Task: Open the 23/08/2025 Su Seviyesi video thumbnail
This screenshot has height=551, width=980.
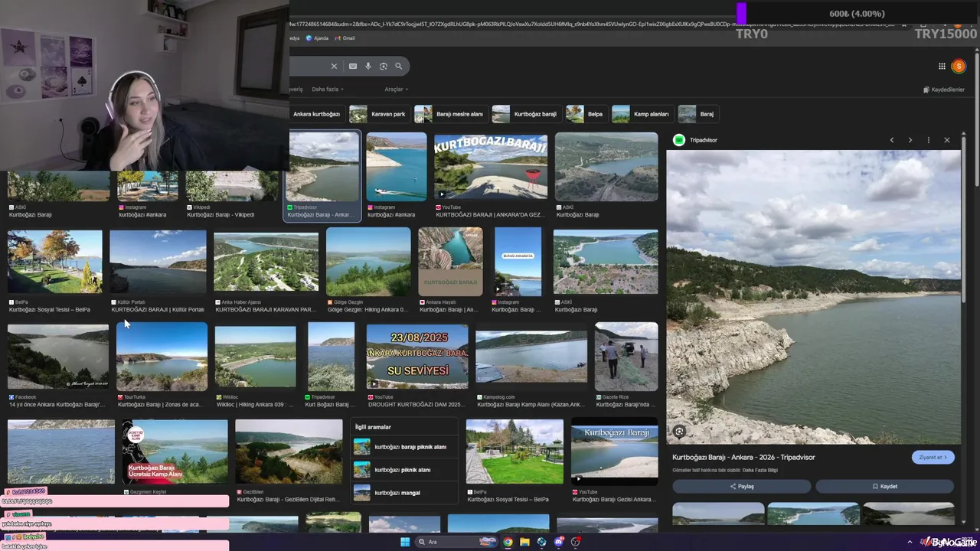Action: (x=417, y=357)
